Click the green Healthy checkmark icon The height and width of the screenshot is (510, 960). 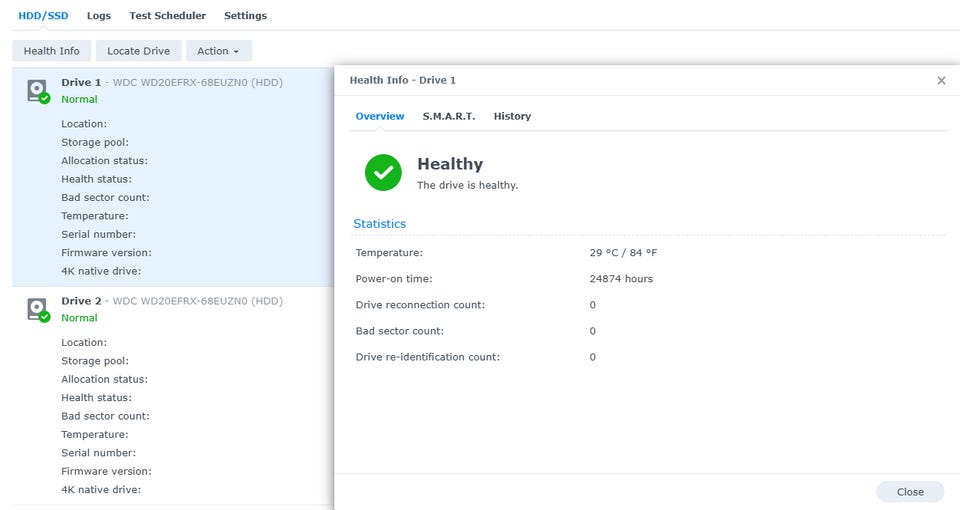point(383,173)
